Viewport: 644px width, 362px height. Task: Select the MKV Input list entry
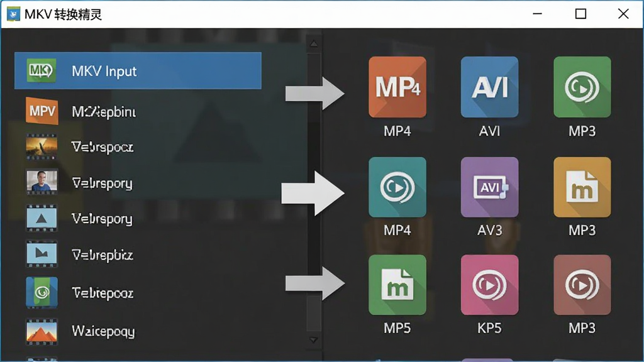point(138,70)
